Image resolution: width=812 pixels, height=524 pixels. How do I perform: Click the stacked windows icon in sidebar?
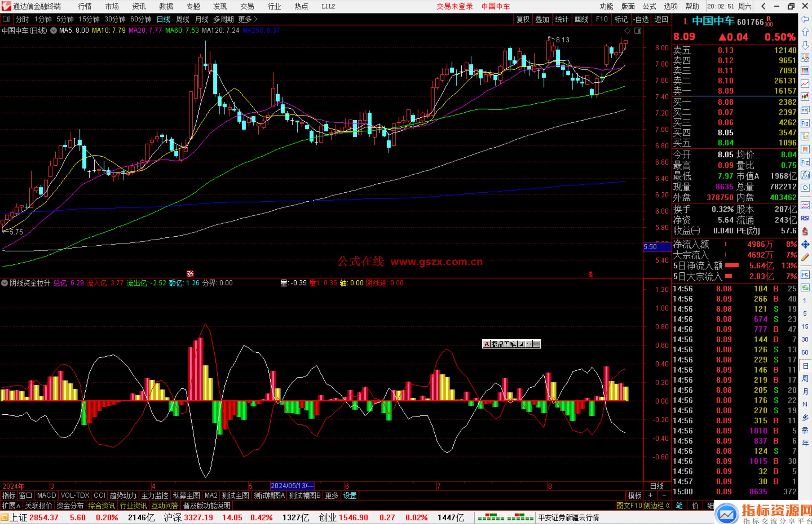click(805, 110)
